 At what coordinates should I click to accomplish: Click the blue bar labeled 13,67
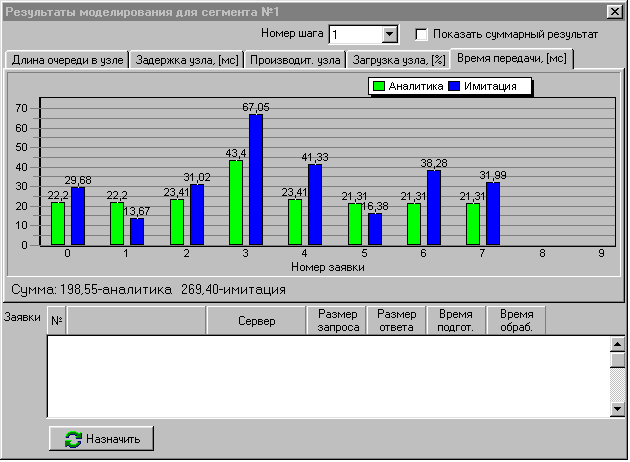click(137, 231)
